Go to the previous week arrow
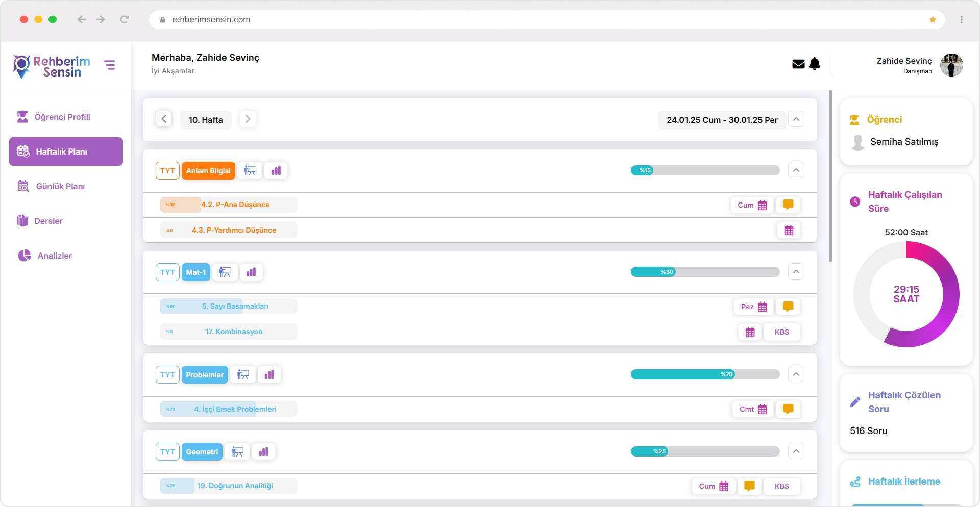 (164, 119)
